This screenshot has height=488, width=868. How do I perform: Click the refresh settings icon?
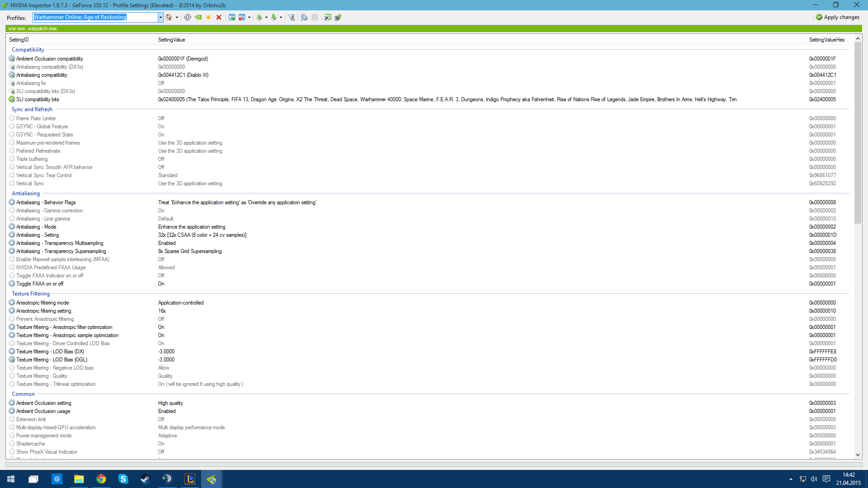click(188, 17)
